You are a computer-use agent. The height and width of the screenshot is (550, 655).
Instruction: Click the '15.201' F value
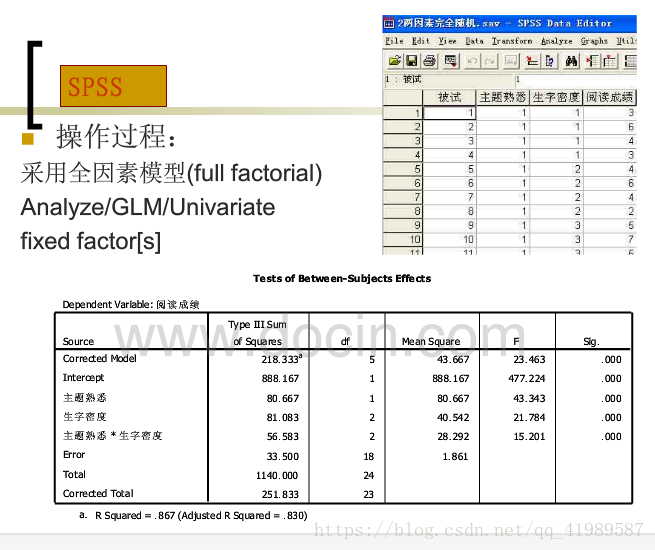pyautogui.click(x=529, y=437)
